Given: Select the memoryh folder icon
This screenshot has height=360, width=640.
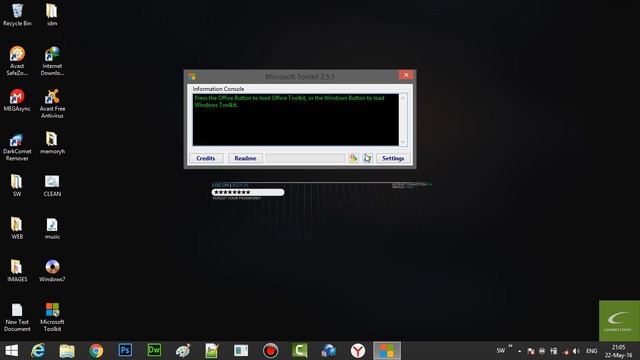Looking at the screenshot, I should click(x=52, y=143).
